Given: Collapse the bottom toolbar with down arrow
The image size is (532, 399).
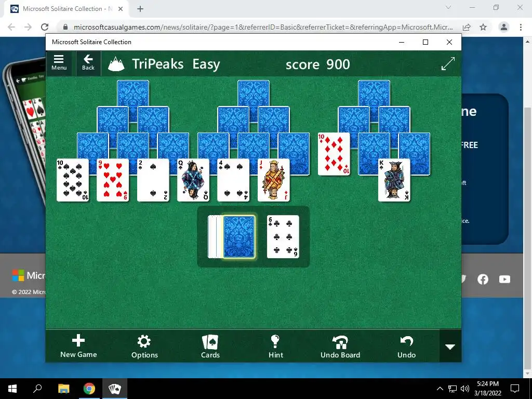Looking at the screenshot, I should (450, 347).
